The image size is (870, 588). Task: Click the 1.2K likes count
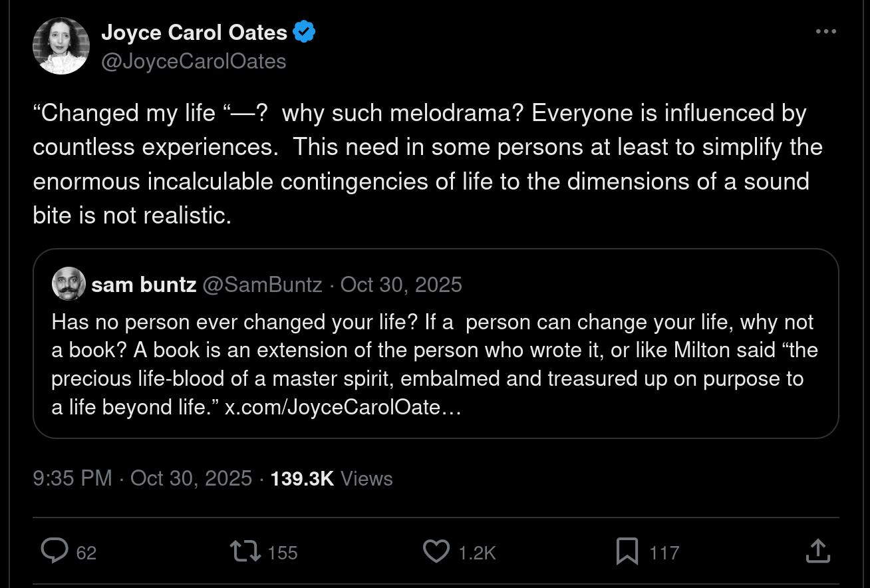[x=477, y=553]
